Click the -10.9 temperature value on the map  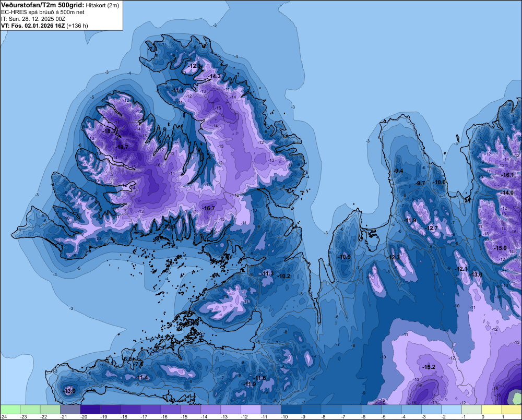point(345,257)
